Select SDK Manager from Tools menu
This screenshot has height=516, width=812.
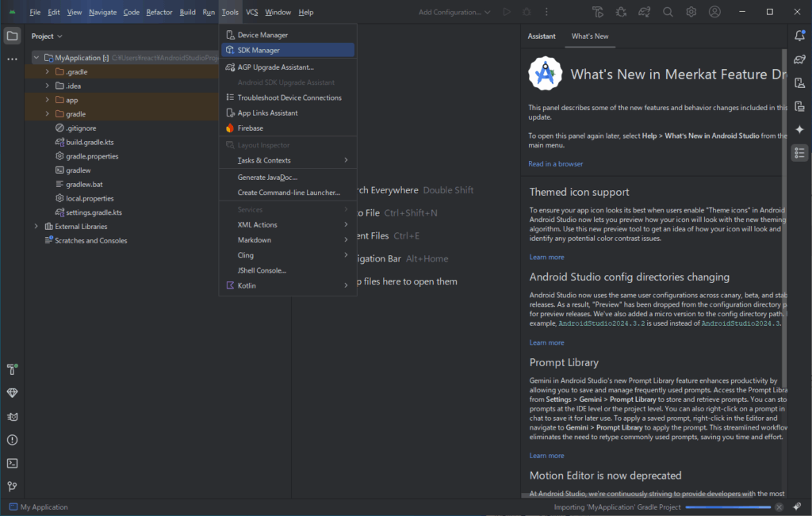[x=288, y=50]
